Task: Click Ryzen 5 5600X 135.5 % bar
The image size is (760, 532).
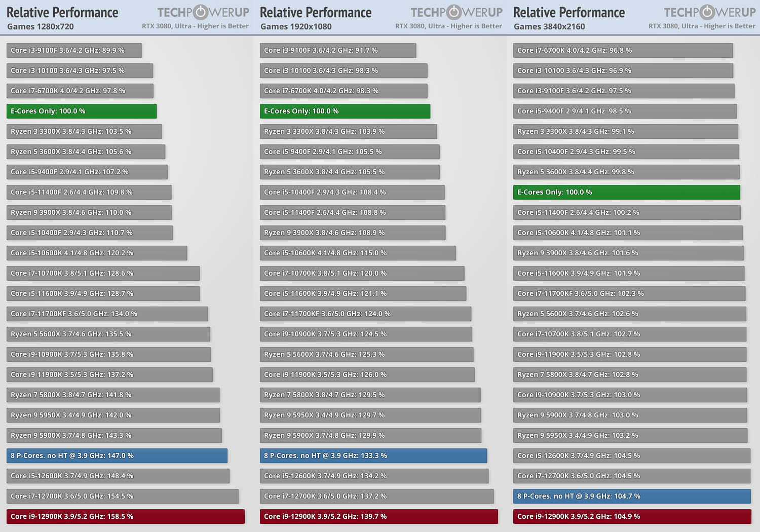Action: coord(108,334)
